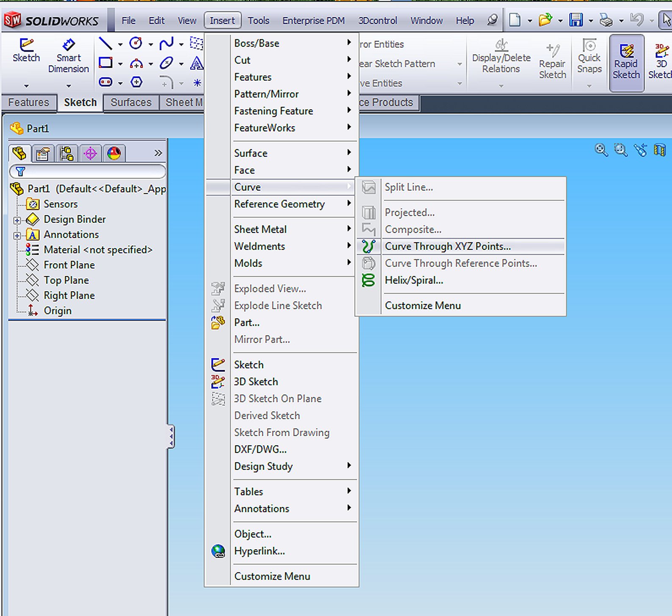
Task: Click the Undo icon
Action: click(636, 20)
